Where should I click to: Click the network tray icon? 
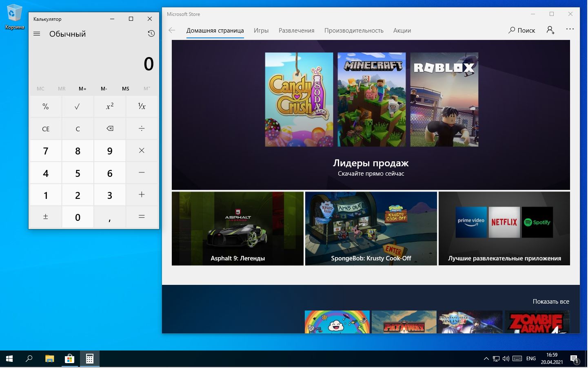(x=496, y=359)
